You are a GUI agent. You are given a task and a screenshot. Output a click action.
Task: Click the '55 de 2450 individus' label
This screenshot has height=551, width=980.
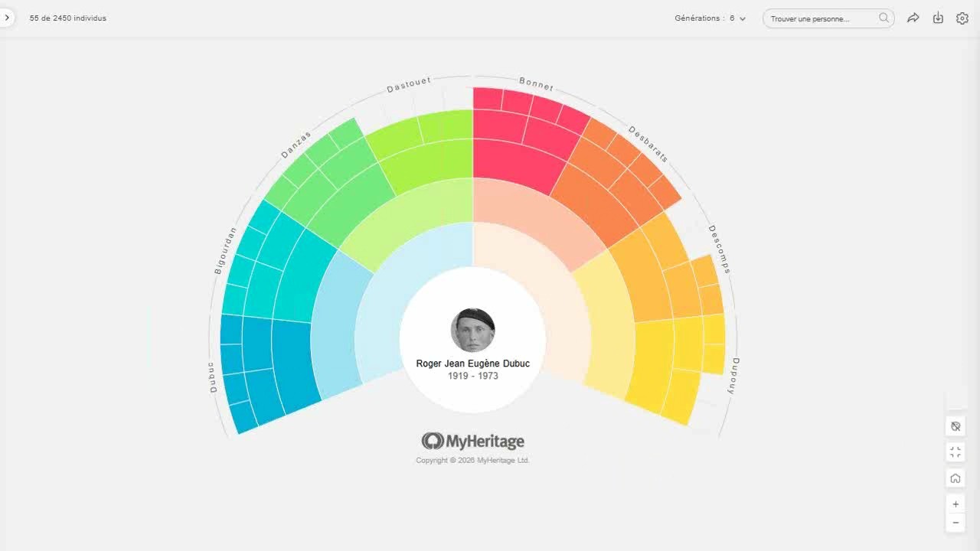(x=67, y=18)
